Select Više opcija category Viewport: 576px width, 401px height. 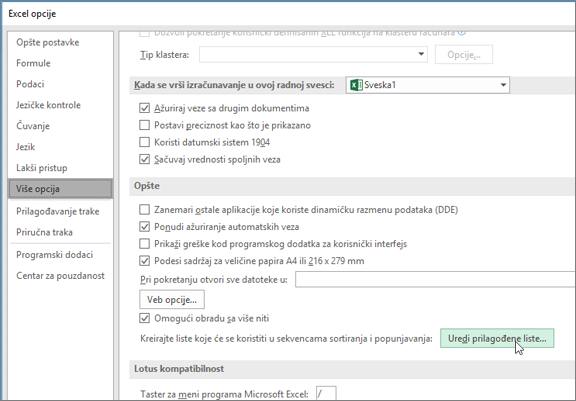pos(60,189)
